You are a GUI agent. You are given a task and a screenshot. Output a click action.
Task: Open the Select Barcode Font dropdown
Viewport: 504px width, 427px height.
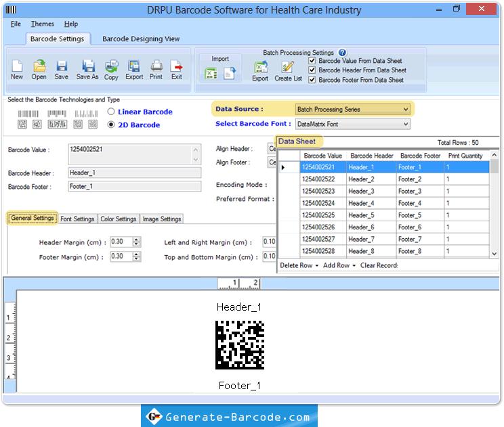[353, 124]
